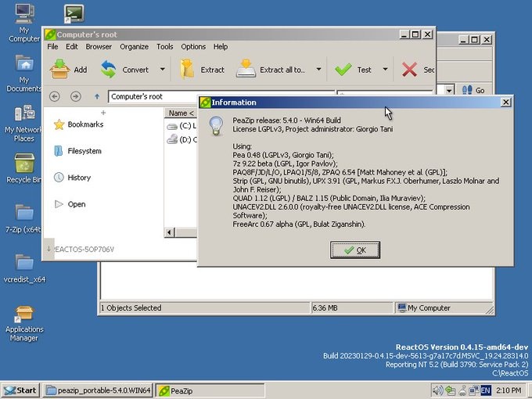
Task: Click the Go button in background window
Action: point(474,90)
